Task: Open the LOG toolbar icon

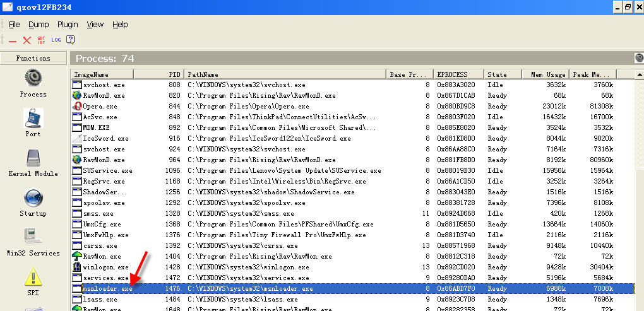Action: [x=56, y=40]
